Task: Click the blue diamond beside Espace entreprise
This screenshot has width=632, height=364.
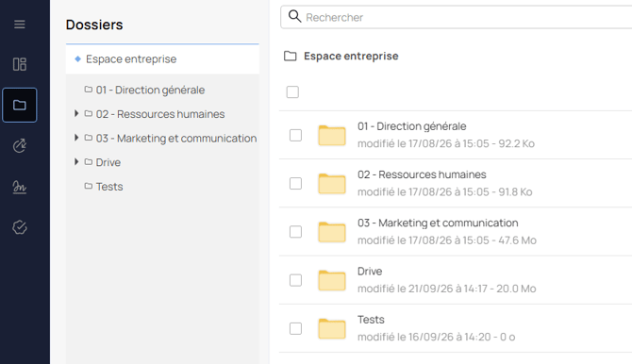Action: point(77,58)
